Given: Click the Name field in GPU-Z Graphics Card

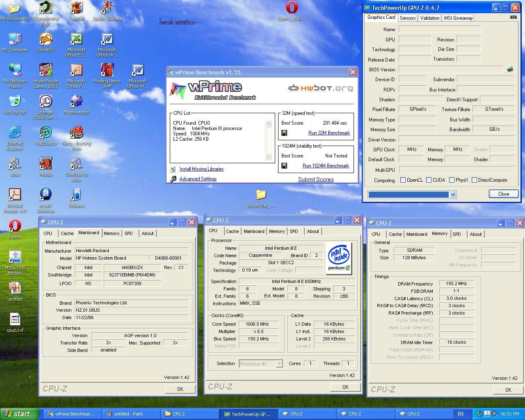Looking at the screenshot, I should click(439, 30).
